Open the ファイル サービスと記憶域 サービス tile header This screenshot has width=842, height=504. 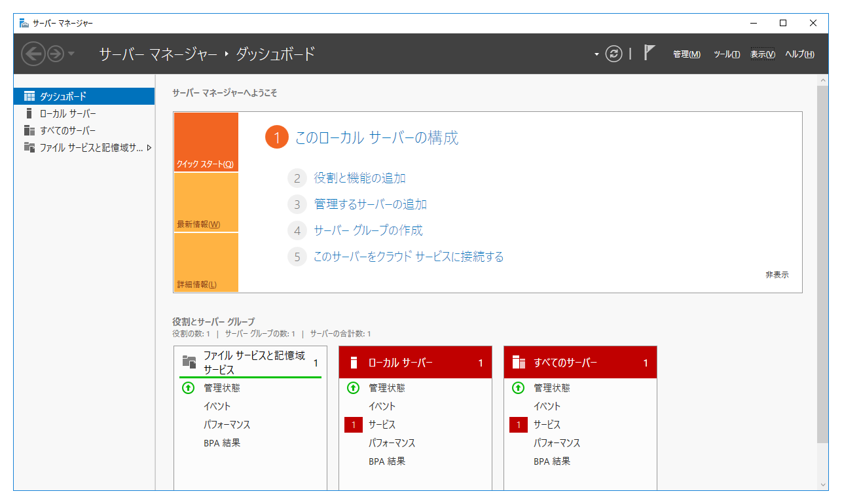click(250, 363)
